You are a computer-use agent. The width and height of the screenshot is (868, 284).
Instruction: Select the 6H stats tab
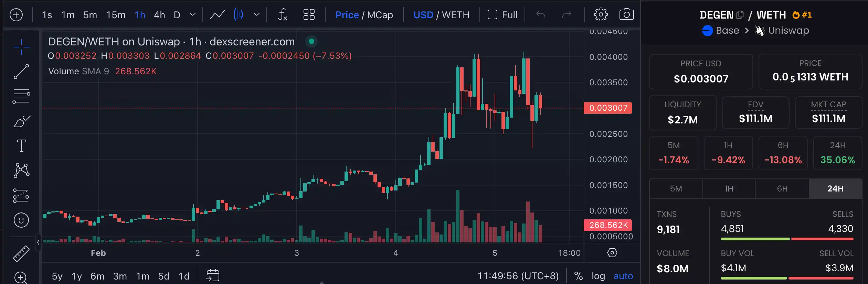[782, 189]
